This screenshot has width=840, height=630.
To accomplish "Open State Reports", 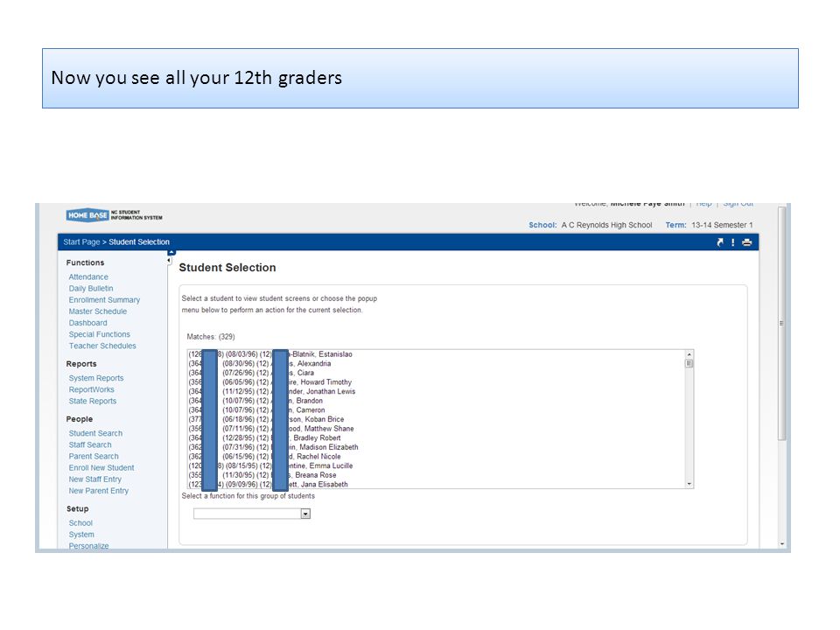I will coord(93,402).
